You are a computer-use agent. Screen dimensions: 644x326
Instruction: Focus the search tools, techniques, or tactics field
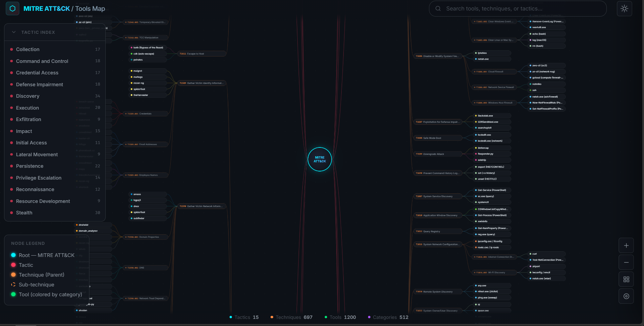tap(518, 8)
